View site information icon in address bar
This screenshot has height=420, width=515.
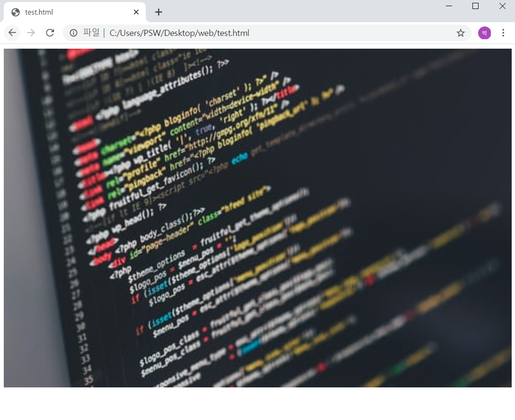click(74, 33)
